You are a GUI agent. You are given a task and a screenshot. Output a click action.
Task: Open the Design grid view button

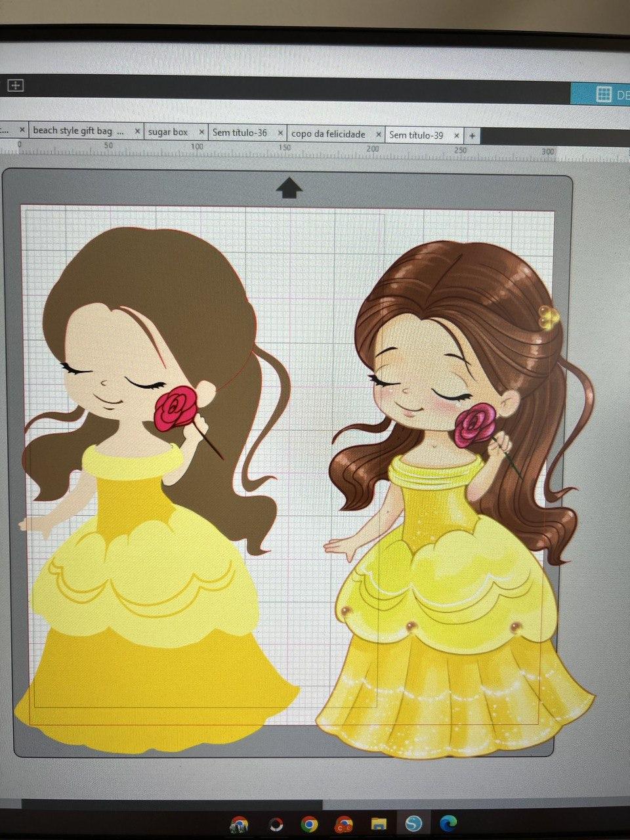pyautogui.click(x=604, y=94)
